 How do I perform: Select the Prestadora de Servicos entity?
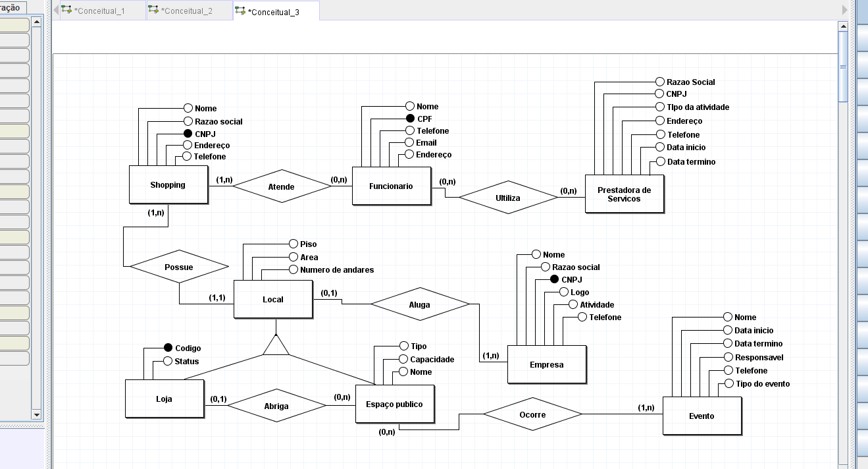coord(625,194)
